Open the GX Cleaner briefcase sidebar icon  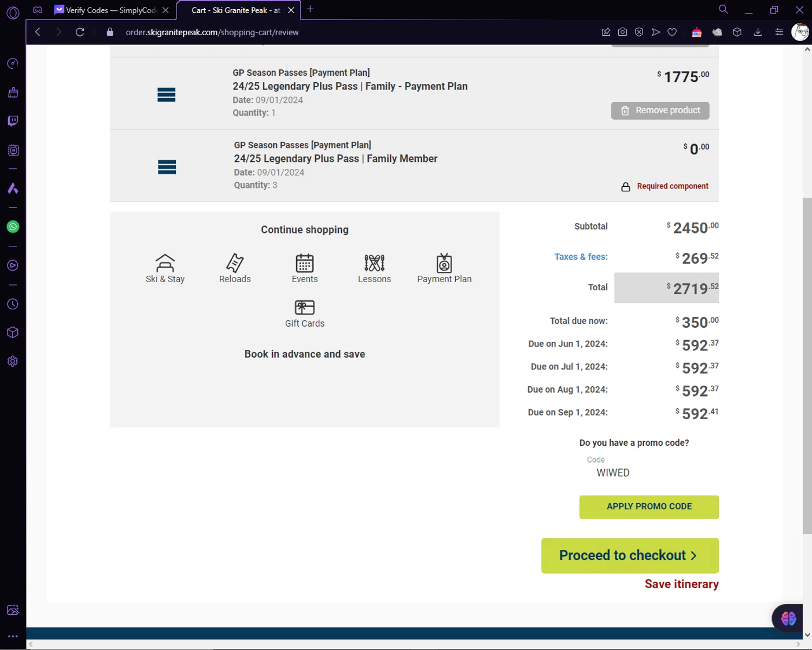pos(13,93)
